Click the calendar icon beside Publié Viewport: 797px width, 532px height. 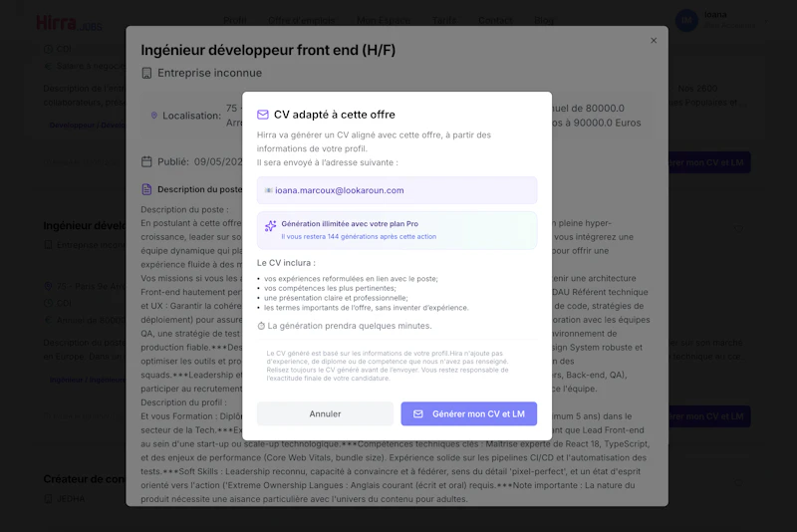click(x=146, y=161)
